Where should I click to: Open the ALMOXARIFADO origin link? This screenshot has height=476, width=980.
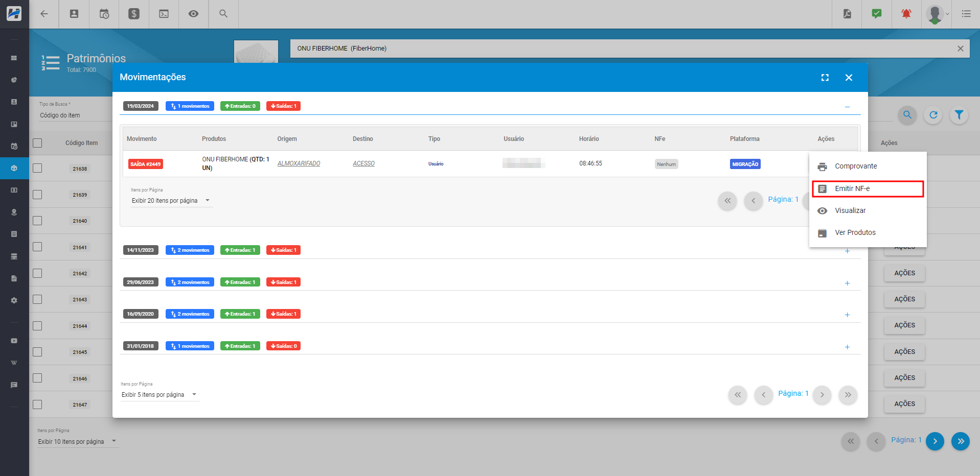click(299, 163)
